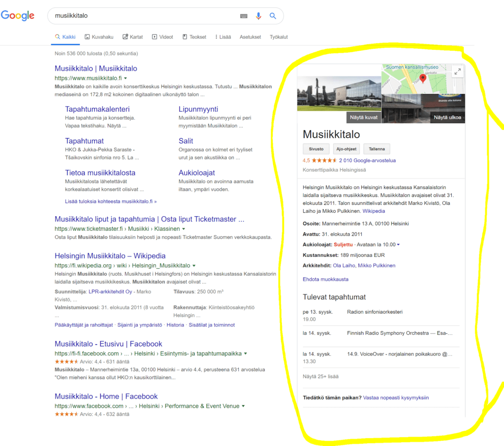Click the Ajo-ohjeet directions button
Screen dimensions: 504x446
tap(346, 149)
